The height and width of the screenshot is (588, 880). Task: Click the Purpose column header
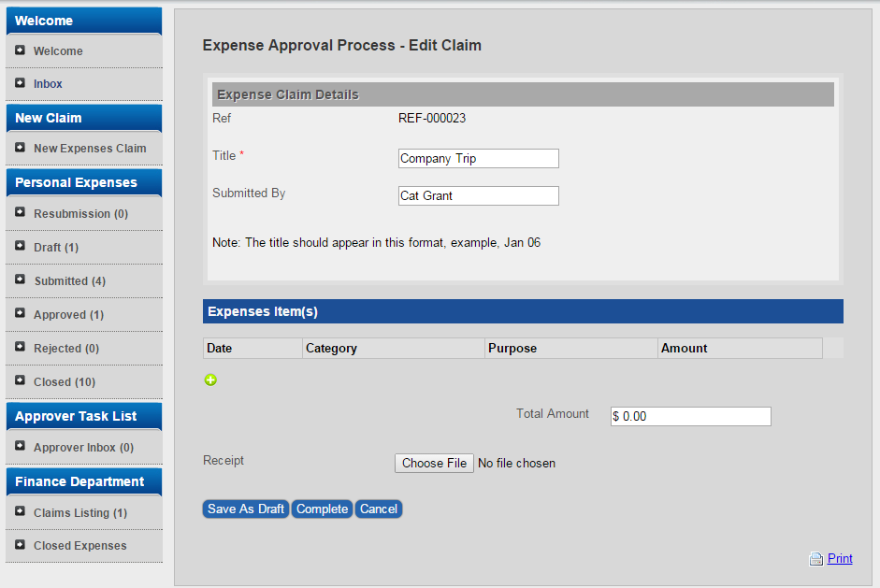coord(571,348)
